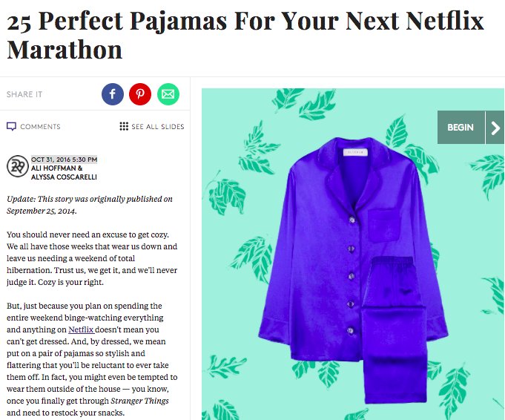The width and height of the screenshot is (505, 420).
Task: Open author Alyssa Coscarelli's page
Action: click(64, 177)
